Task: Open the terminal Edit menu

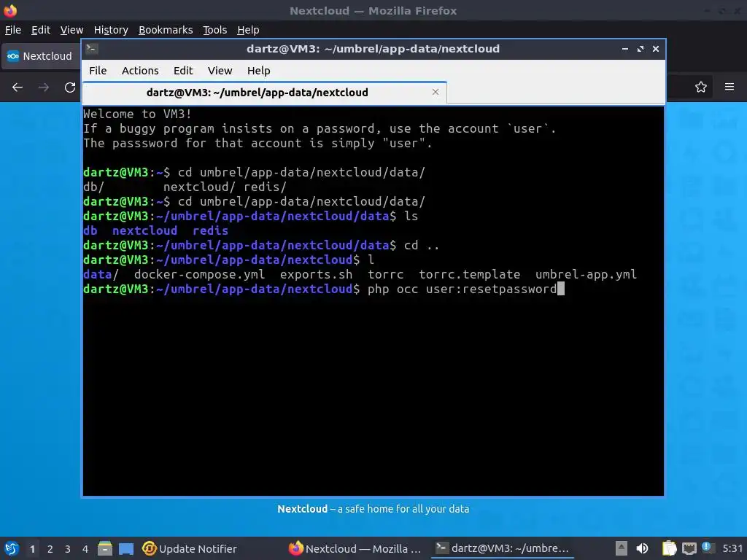Action: tap(183, 71)
